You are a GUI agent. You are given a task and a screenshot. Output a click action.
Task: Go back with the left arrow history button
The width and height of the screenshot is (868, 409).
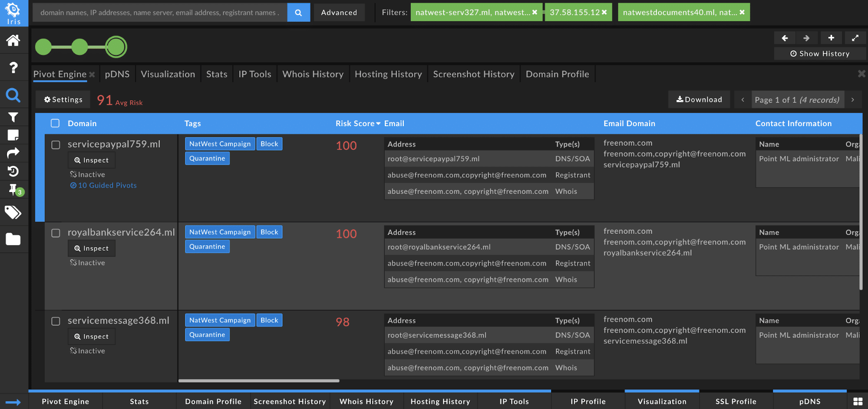[x=785, y=38]
